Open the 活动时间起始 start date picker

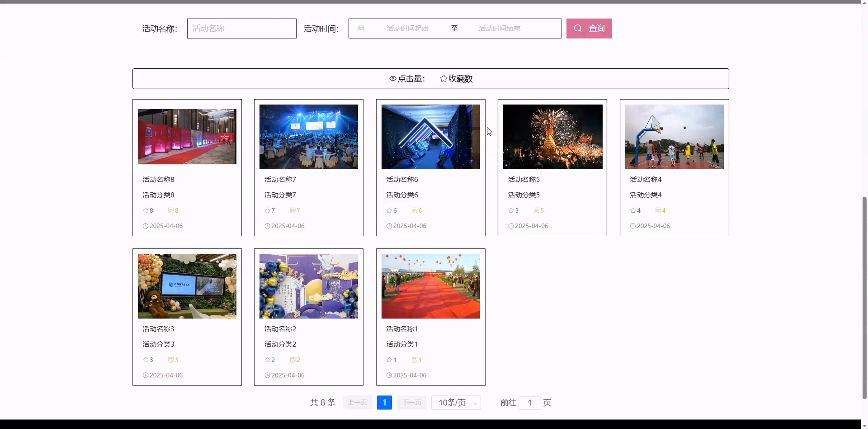(407, 29)
